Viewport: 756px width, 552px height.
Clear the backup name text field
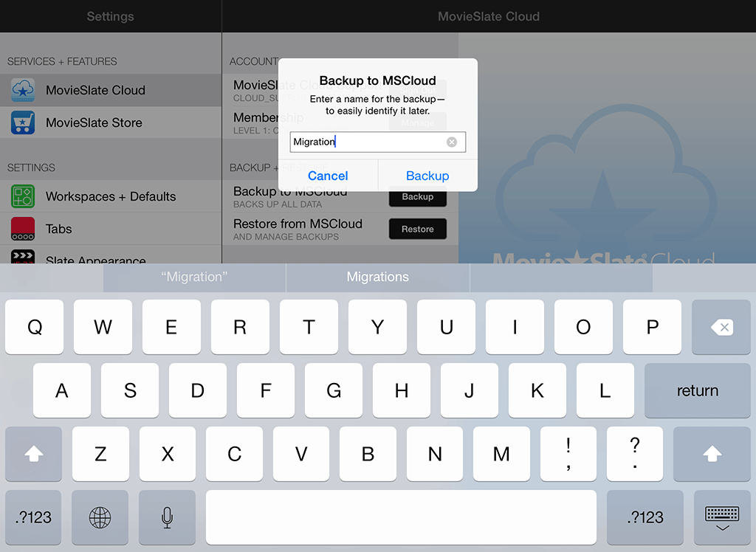click(452, 142)
